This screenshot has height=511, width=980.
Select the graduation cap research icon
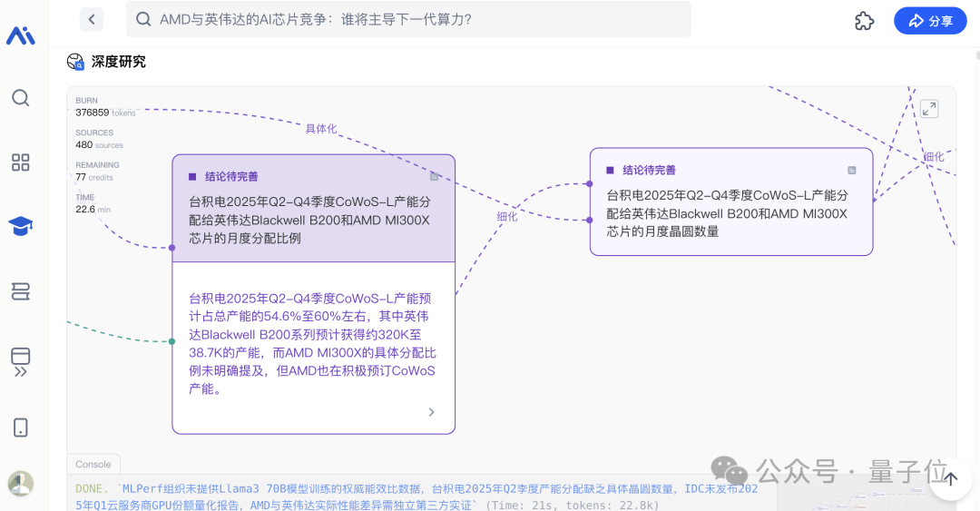pos(20,226)
